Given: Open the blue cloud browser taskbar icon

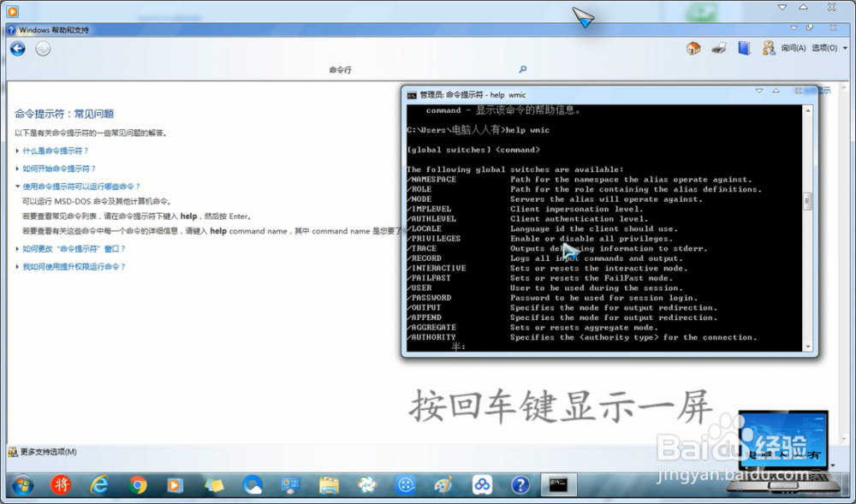Looking at the screenshot, I should (x=253, y=484).
